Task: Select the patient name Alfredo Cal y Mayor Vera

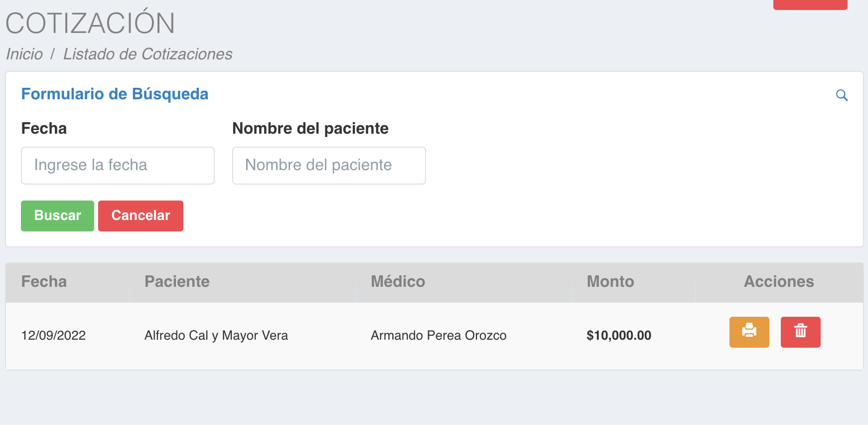Action: (x=216, y=335)
